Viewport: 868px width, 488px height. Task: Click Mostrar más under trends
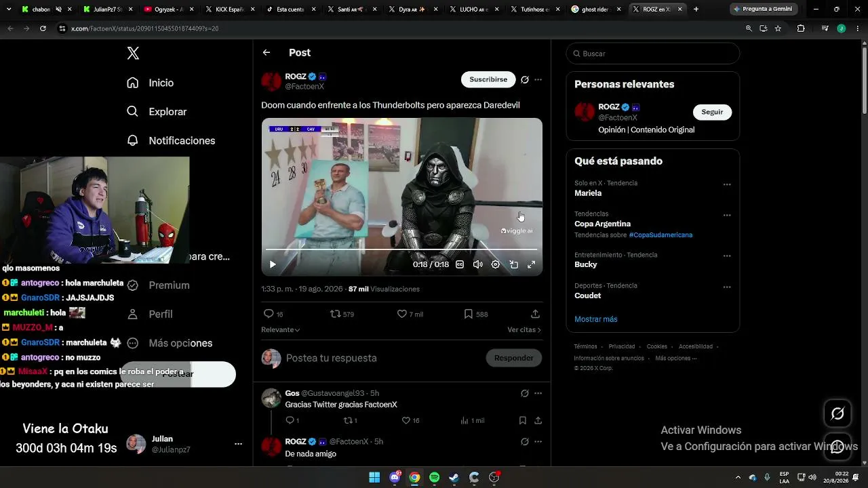coord(596,319)
